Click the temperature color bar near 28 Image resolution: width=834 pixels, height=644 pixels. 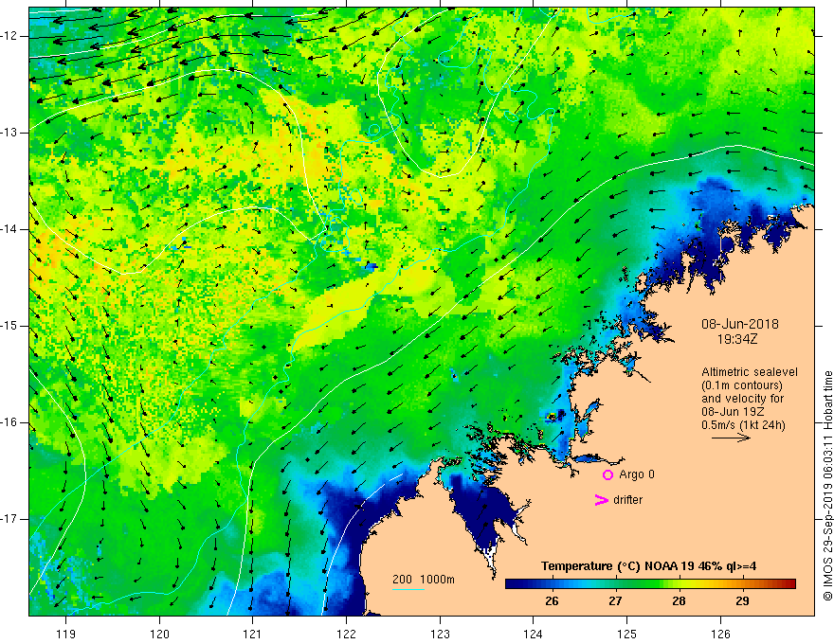pyautogui.click(x=679, y=584)
